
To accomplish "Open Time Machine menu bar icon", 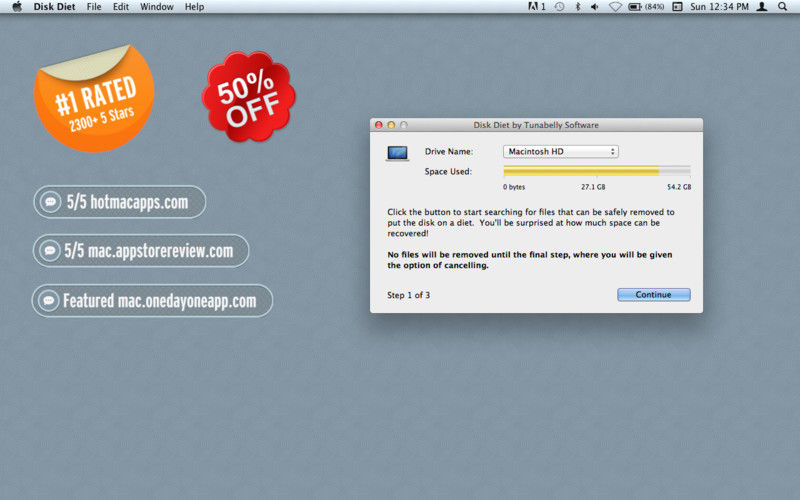I will 560,7.
